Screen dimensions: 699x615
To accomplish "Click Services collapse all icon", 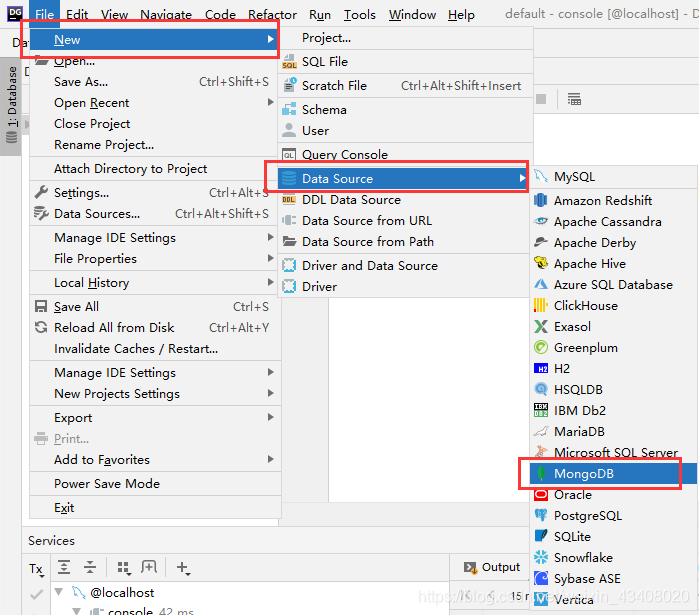I will [x=90, y=567].
